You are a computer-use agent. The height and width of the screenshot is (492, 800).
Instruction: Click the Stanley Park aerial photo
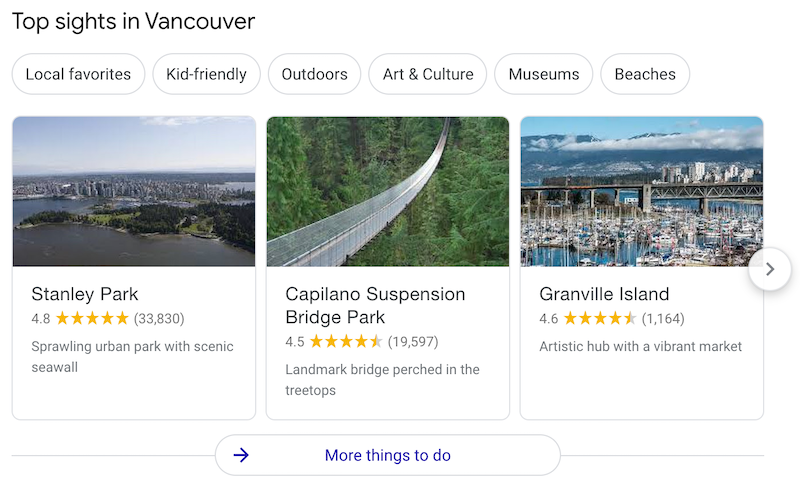coord(134,191)
